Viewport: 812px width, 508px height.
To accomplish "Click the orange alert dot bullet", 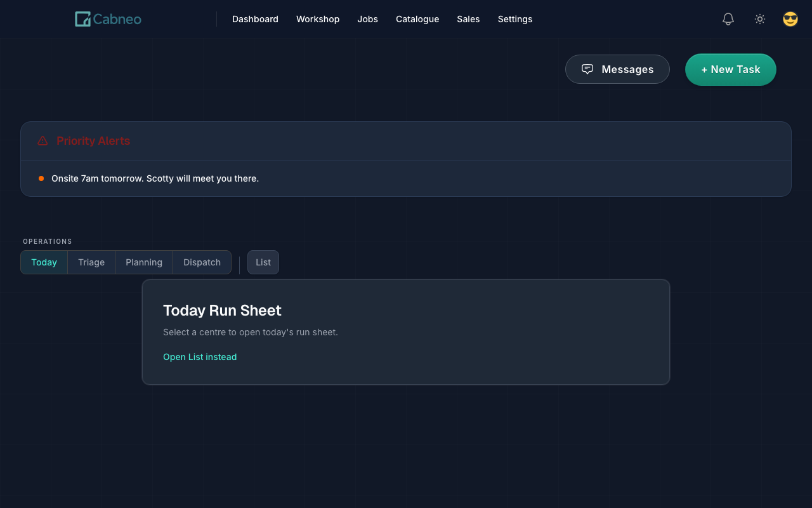I will coord(41,178).
